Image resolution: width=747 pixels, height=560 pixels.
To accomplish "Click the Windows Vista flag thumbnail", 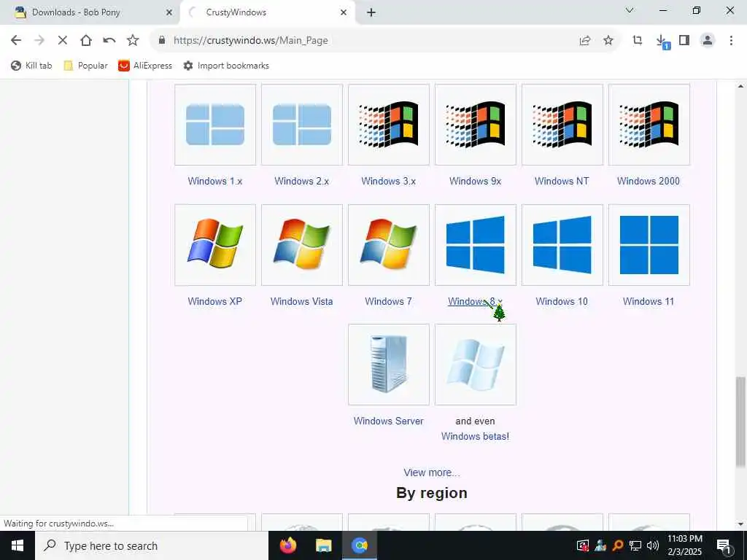I will (302, 245).
